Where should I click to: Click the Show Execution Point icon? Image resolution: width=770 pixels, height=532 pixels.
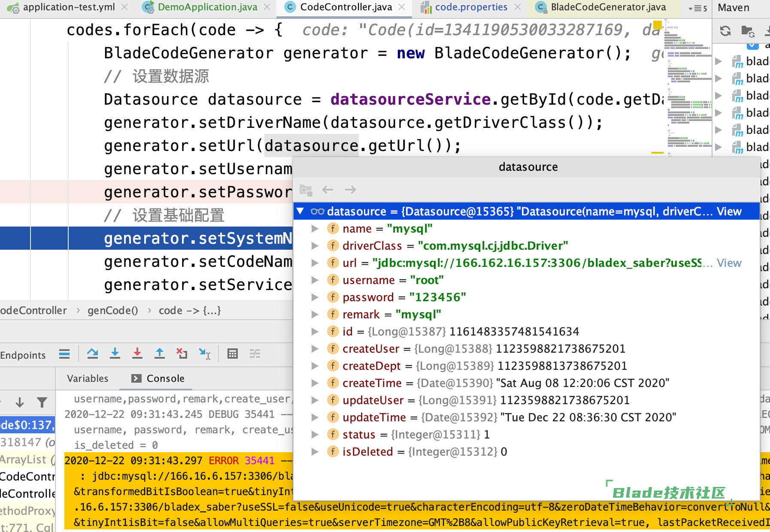pyautogui.click(x=64, y=354)
